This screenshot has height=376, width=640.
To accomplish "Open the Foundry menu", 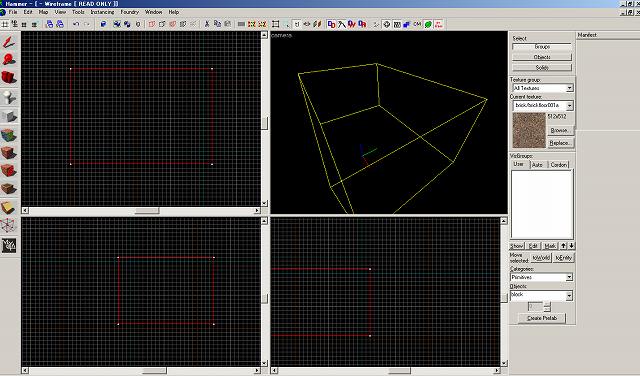I will 129,12.
